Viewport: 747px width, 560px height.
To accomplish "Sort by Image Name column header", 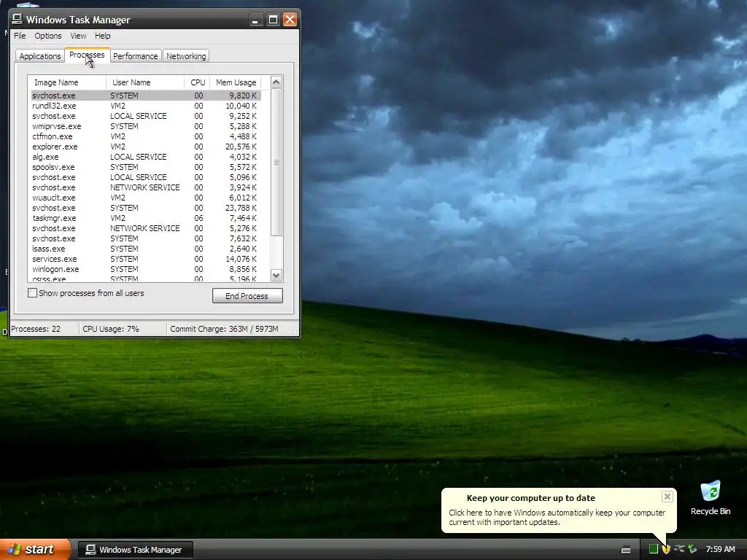I will point(67,82).
